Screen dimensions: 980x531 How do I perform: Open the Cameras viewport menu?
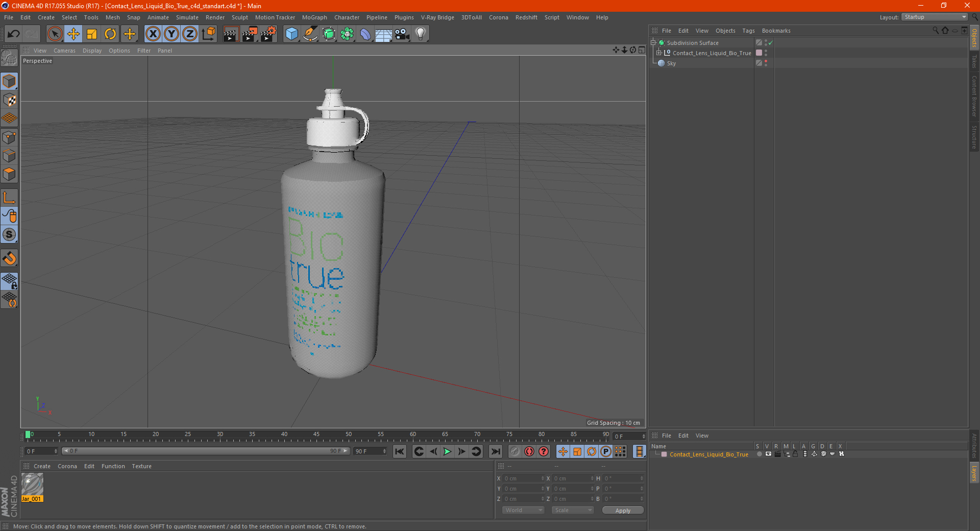click(x=64, y=51)
